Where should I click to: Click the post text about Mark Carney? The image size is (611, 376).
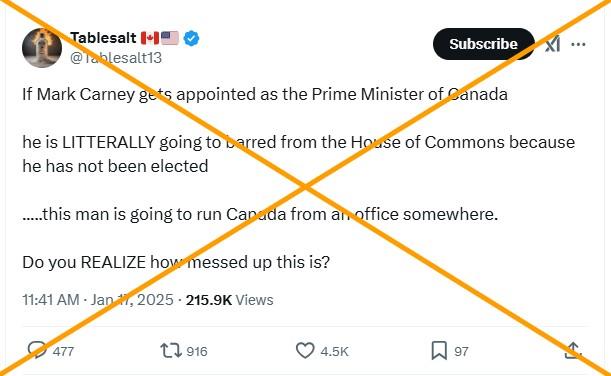coord(298,178)
